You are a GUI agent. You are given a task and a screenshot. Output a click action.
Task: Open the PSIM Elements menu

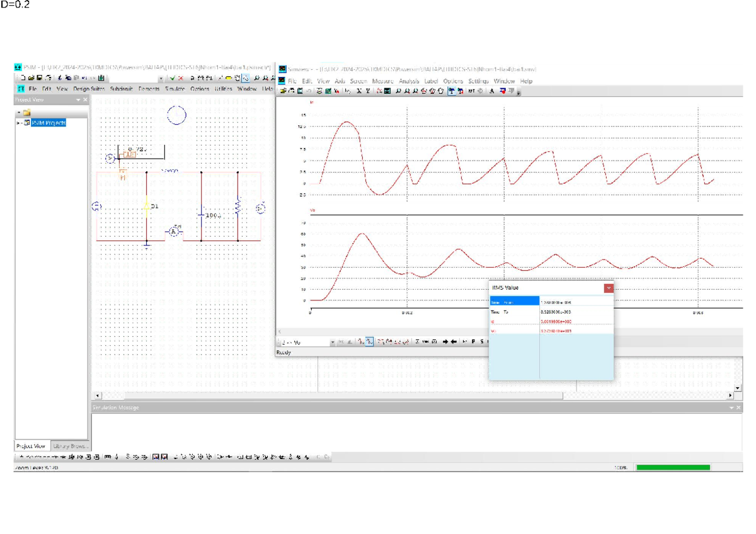click(x=149, y=89)
